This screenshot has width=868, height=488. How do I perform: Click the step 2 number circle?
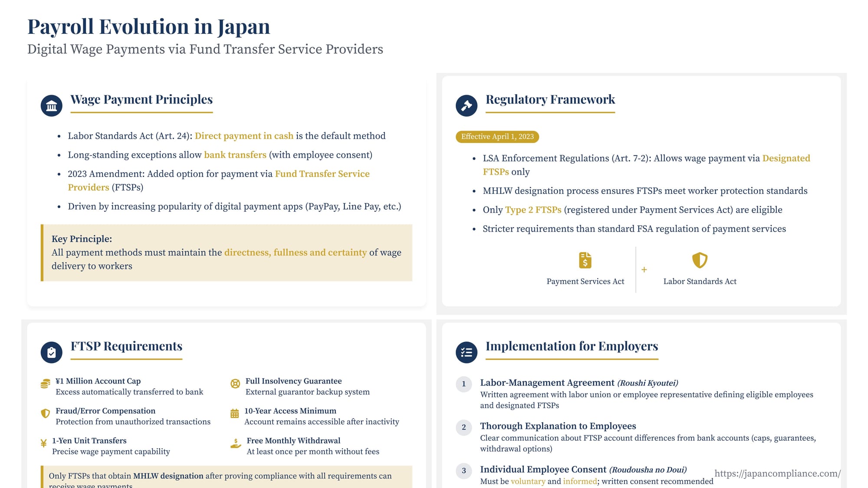(464, 427)
